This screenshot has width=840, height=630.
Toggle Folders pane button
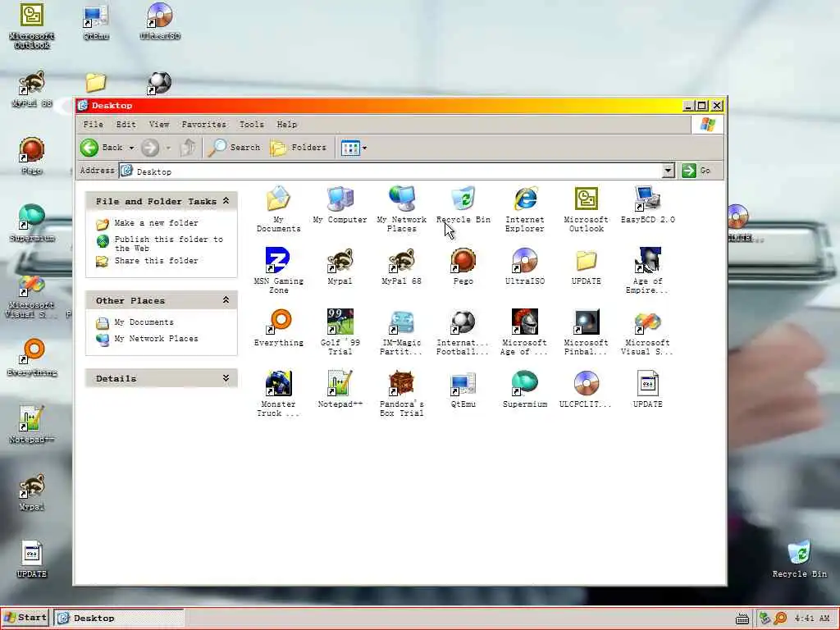point(298,148)
